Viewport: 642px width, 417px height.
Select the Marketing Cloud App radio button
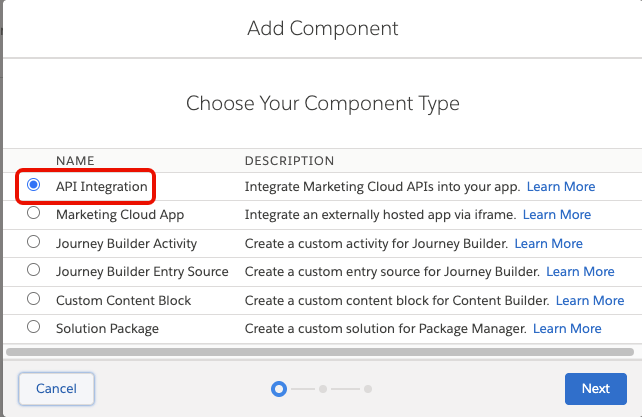coord(34,213)
